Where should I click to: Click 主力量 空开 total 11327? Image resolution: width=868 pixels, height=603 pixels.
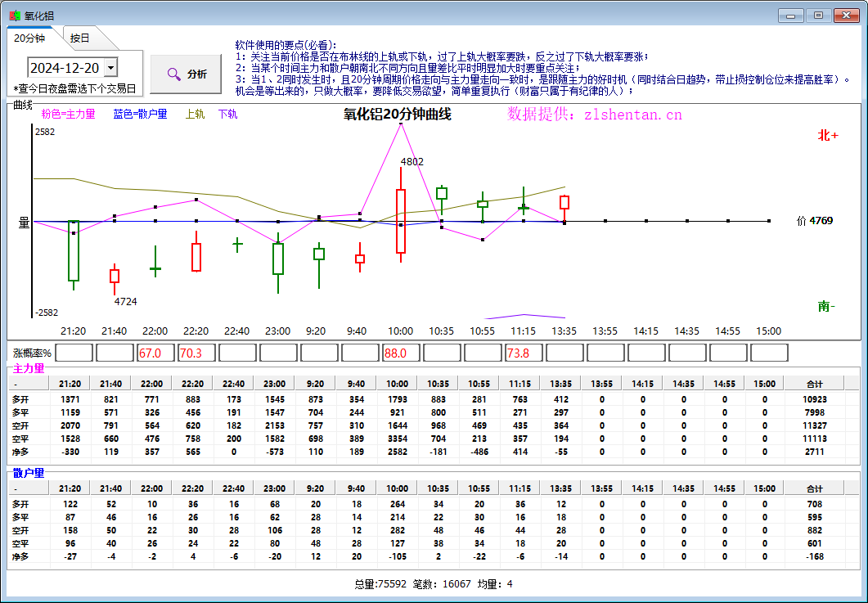pos(814,425)
